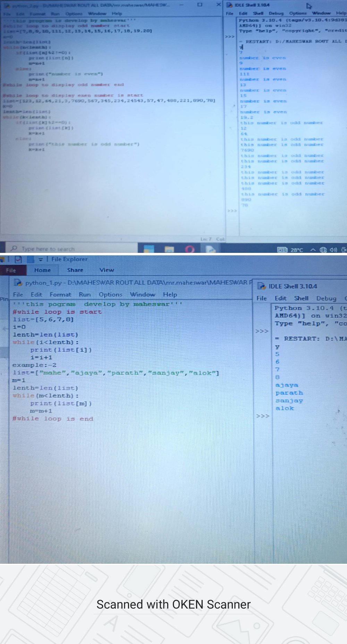The height and width of the screenshot is (644, 347).
Task: Maximize the upper python editor window
Action: [x=200, y=5]
